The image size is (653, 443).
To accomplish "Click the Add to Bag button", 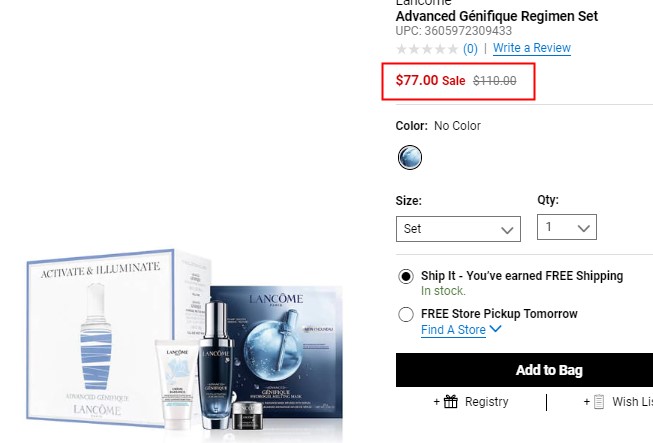I will [524, 370].
